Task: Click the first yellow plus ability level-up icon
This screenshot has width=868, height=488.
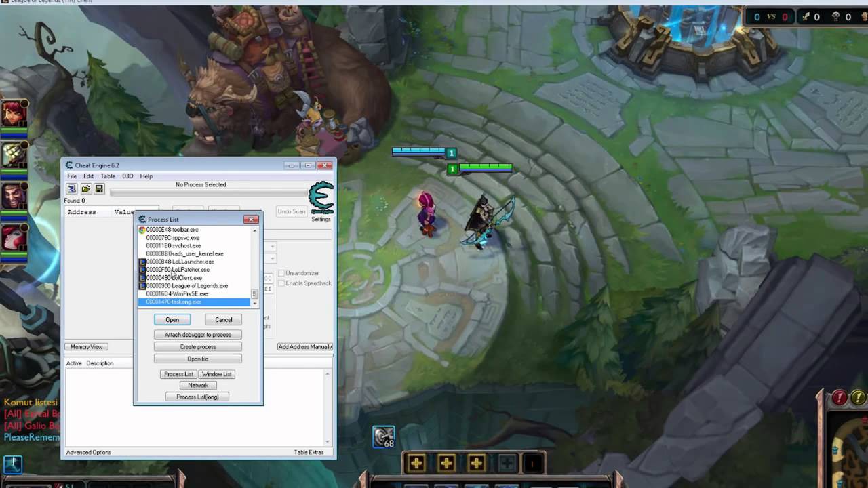Action: click(416, 464)
